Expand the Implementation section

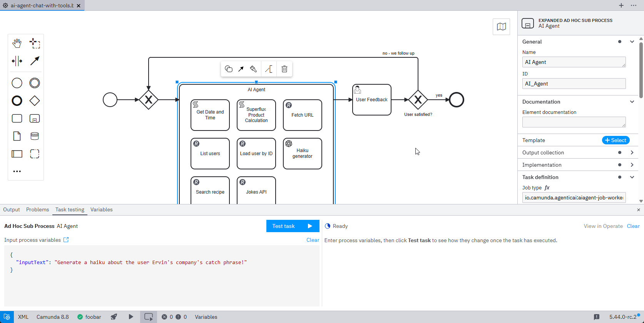click(x=632, y=165)
